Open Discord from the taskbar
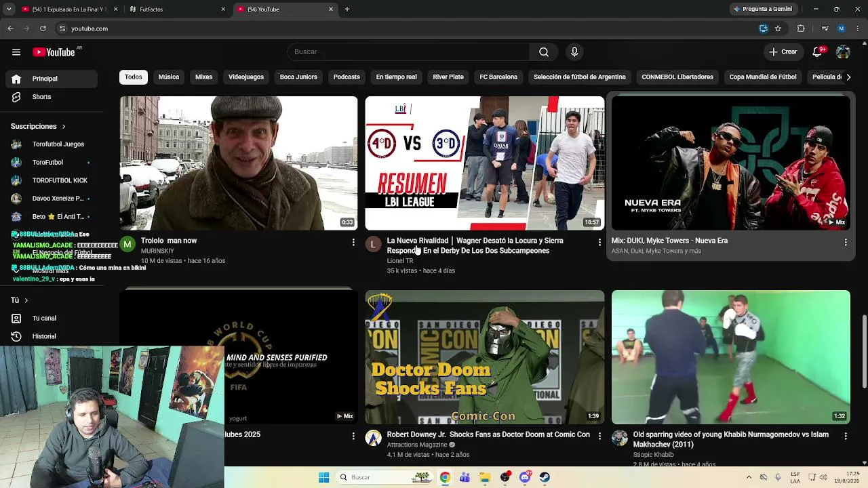This screenshot has width=868, height=488. (525, 477)
